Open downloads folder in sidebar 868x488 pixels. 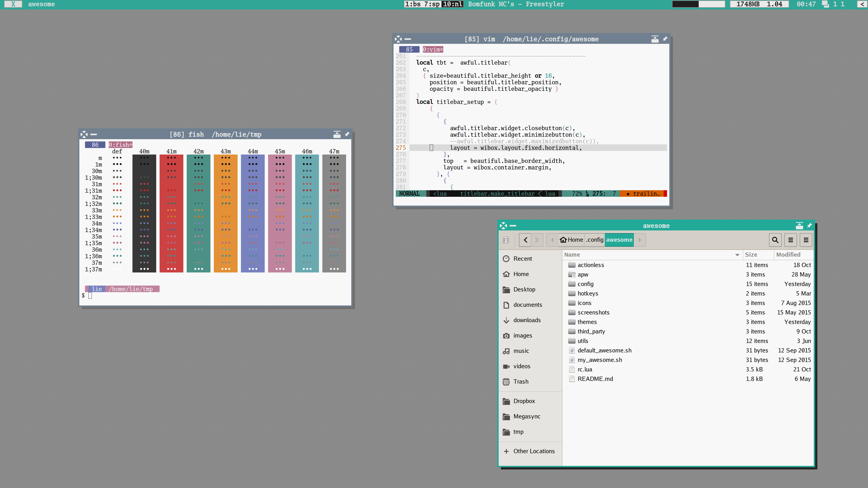tap(527, 320)
